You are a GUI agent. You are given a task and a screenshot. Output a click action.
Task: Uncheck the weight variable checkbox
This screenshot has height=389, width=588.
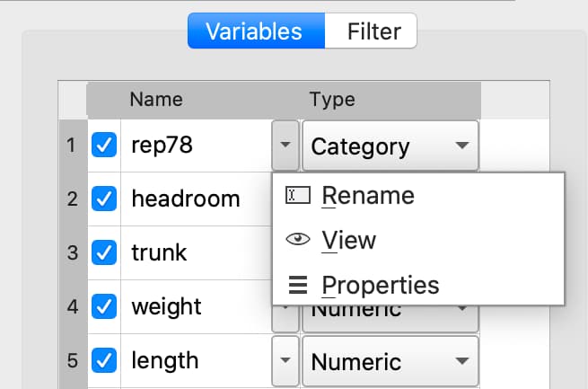[x=105, y=307]
